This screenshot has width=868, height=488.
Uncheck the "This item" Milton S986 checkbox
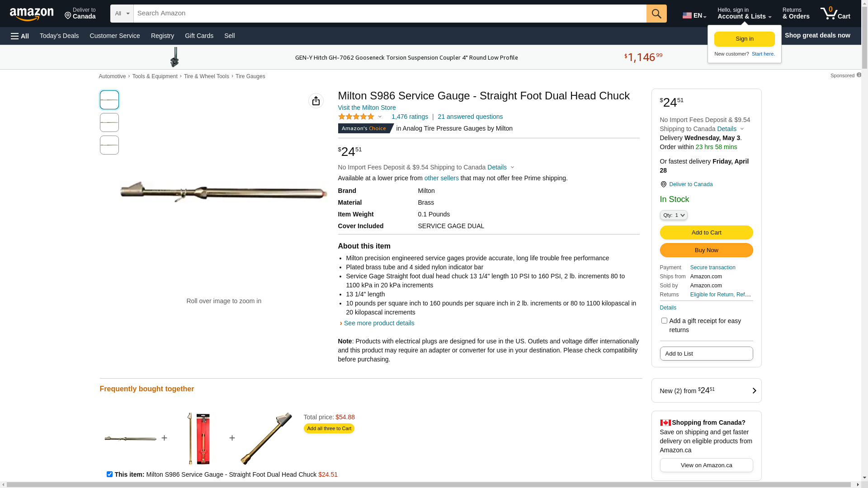[x=109, y=474]
